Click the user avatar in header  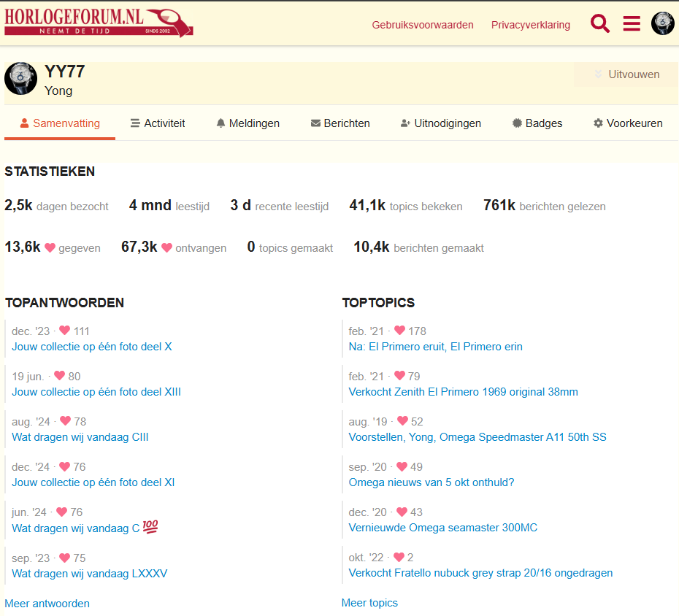662,23
